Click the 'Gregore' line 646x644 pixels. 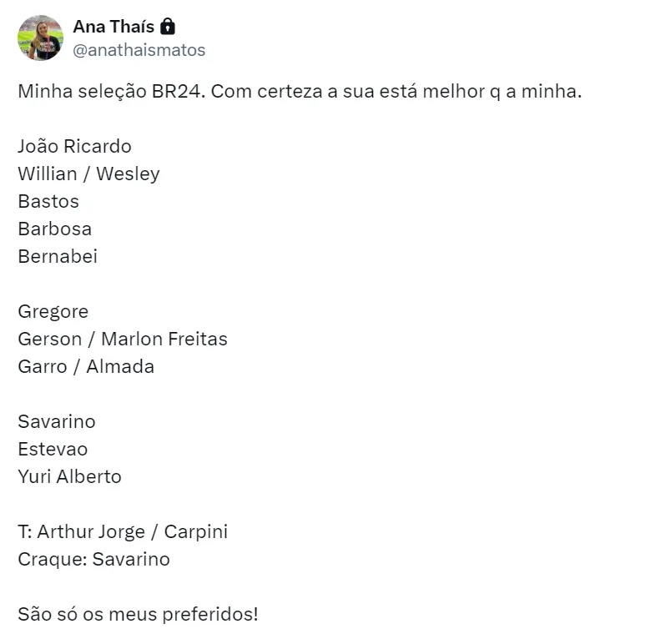tap(53, 311)
